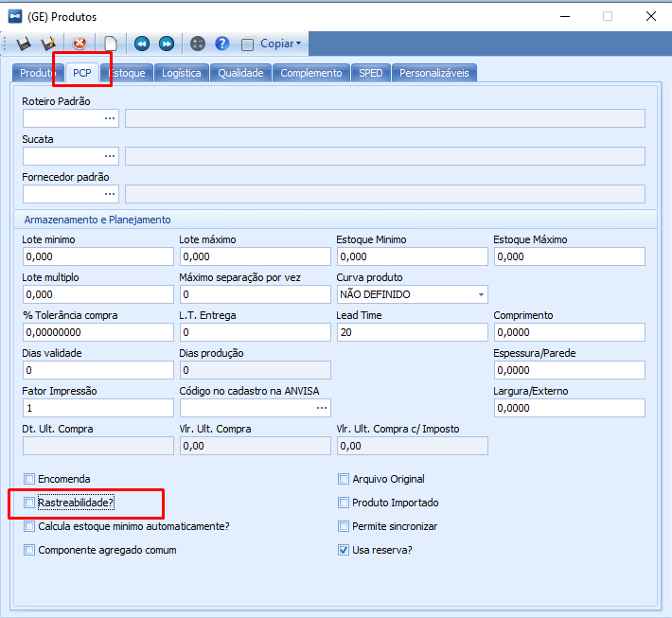
Task: Click the red cancel X icon
Action: tap(80, 44)
